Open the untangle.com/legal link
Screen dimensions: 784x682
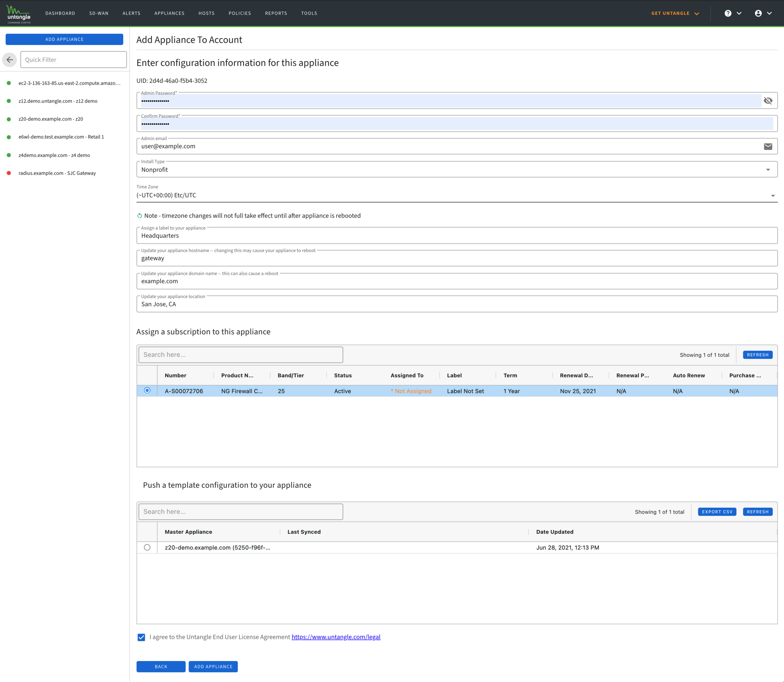pos(336,637)
